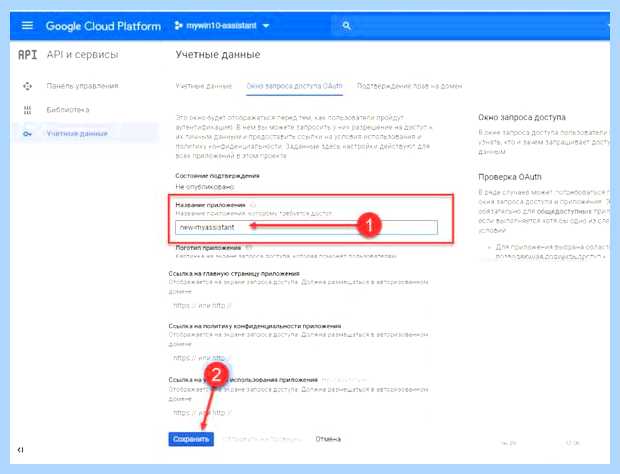Click the terms of service URL field

click(x=301, y=412)
